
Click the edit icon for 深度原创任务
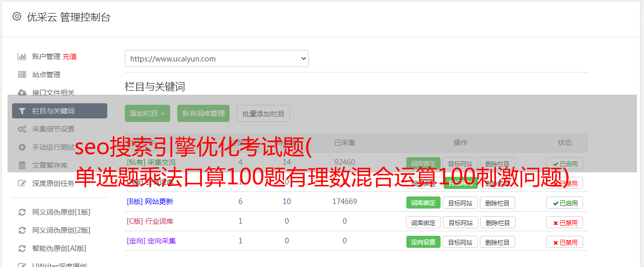coord(22,183)
